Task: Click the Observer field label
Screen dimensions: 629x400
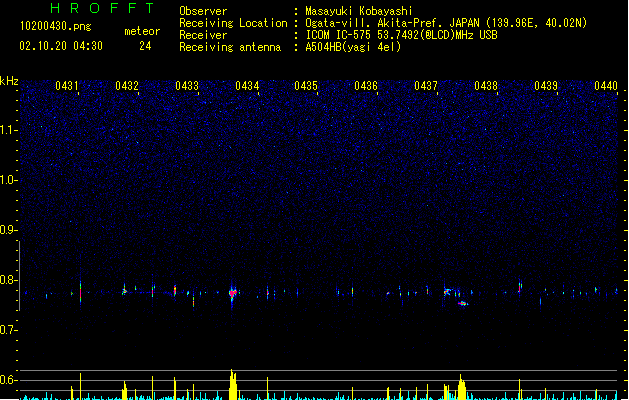Action: click(203, 11)
